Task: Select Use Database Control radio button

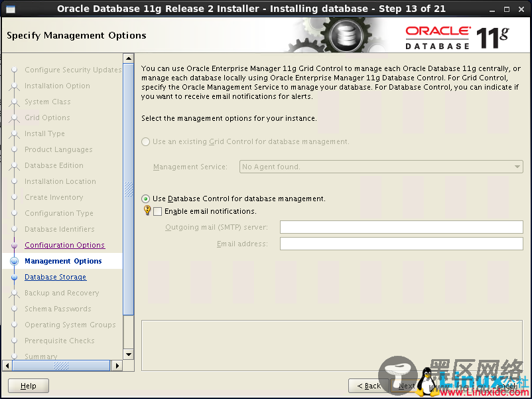Action: click(145, 199)
